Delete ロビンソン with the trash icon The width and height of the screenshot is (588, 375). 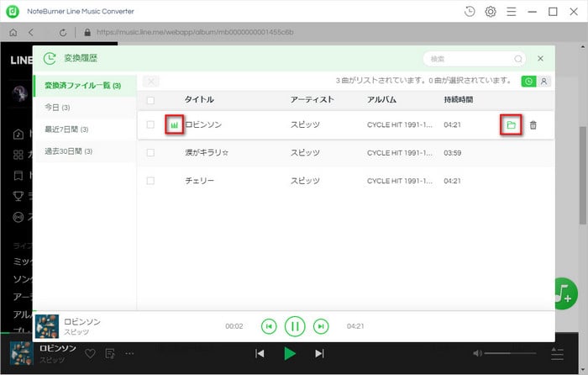point(533,125)
